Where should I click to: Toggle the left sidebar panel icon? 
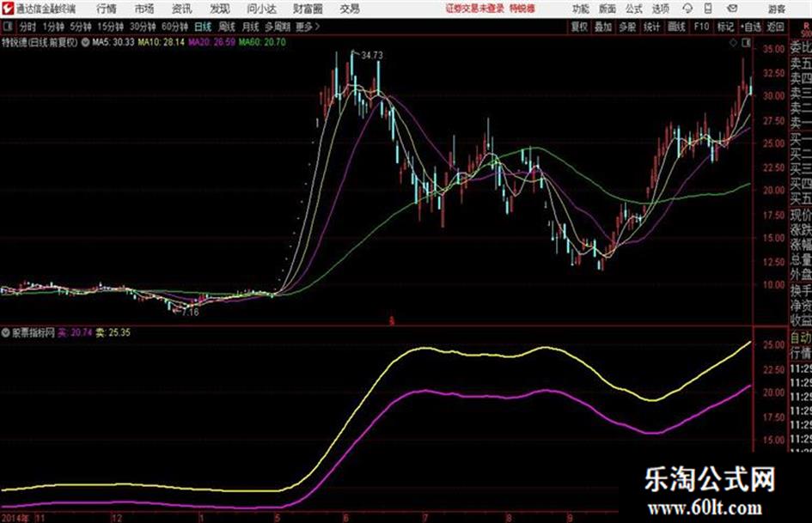(x=7, y=27)
